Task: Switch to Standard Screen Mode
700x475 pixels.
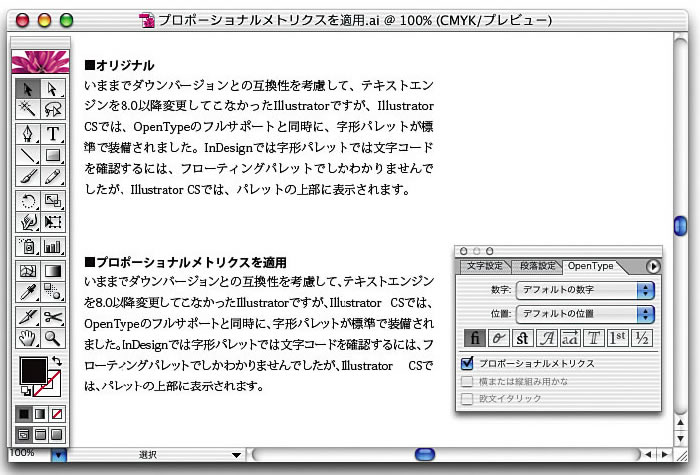Action: [24, 434]
